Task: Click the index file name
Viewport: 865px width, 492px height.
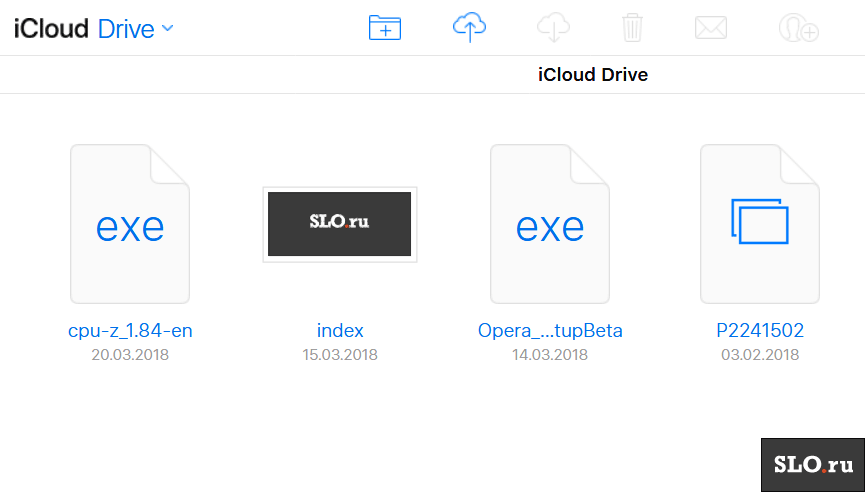Action: click(340, 330)
